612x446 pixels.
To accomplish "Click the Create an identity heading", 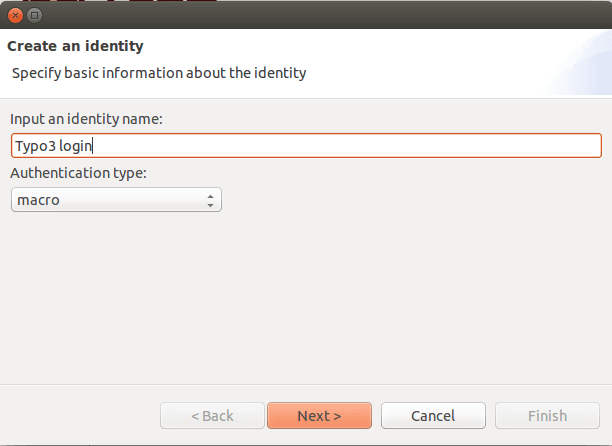I will (x=75, y=46).
